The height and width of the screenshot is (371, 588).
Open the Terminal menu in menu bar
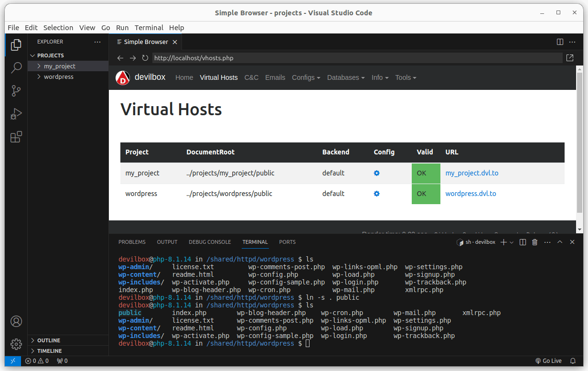(x=149, y=28)
